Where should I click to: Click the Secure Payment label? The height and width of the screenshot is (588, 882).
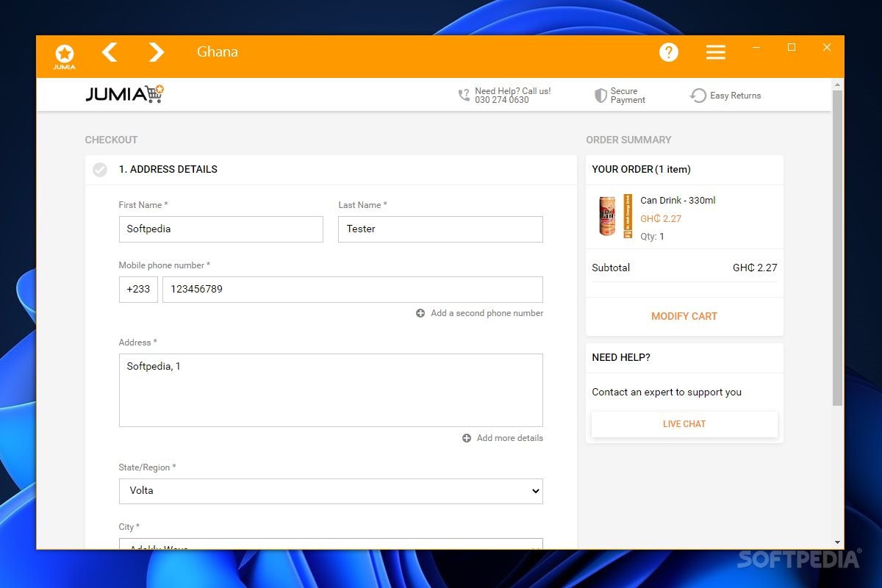point(628,96)
